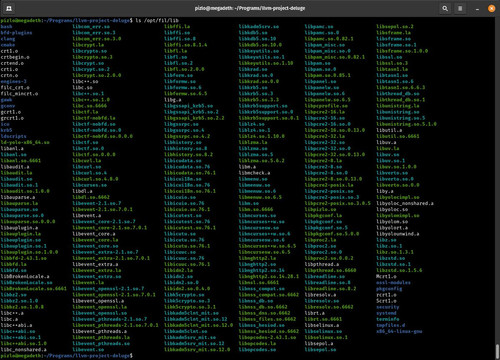Select the file name libg.a
This screenshot has height=360, width=500.
click(173, 100)
